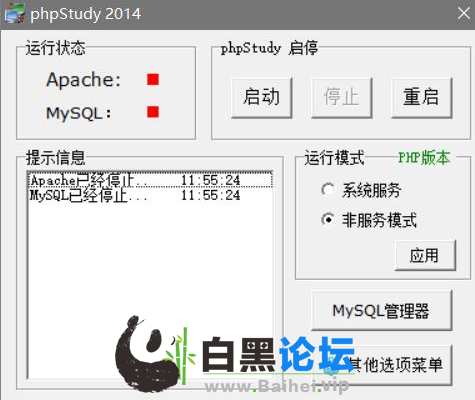Select the MySQL已经停止 log entry

150,195
